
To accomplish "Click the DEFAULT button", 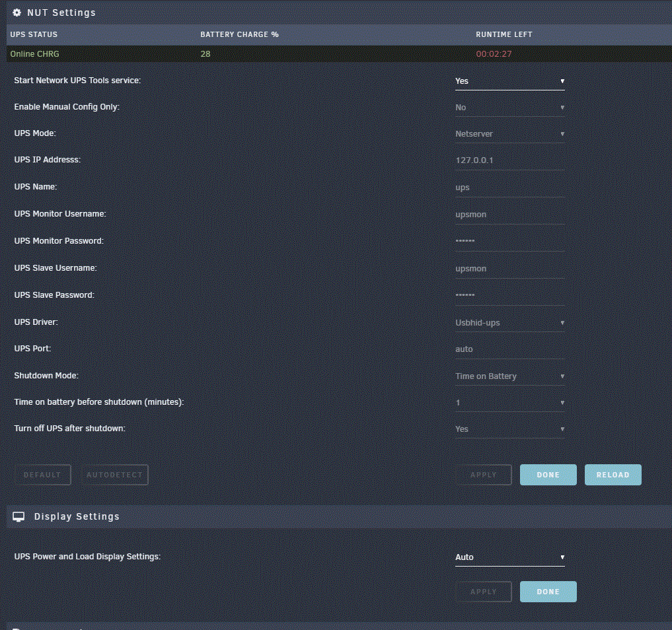I will point(42,475).
